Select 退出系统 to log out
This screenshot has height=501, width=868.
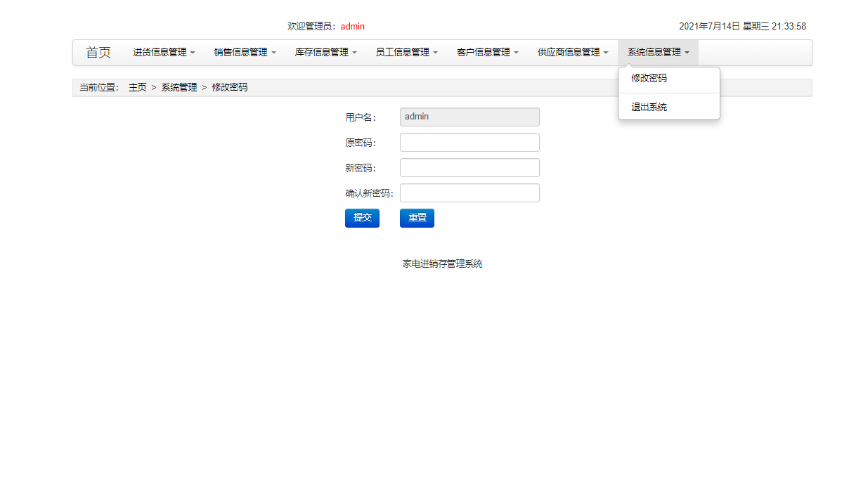(648, 107)
